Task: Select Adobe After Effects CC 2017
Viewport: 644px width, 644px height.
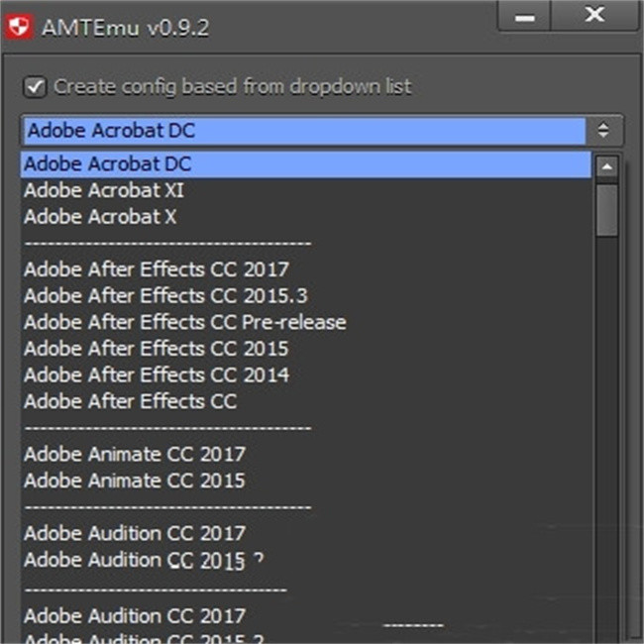Action: click(157, 269)
